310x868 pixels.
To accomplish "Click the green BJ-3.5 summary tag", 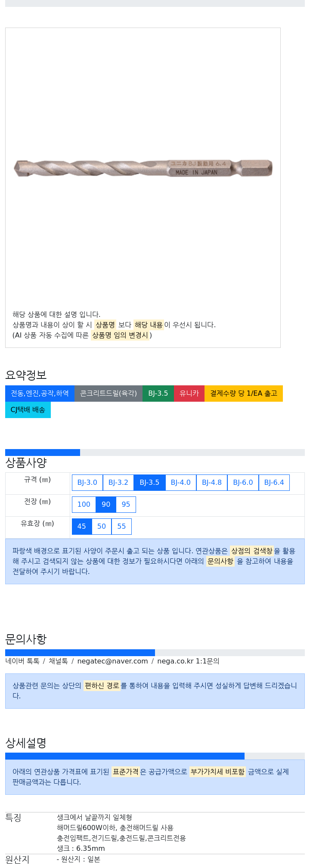I will pyautogui.click(x=158, y=394).
